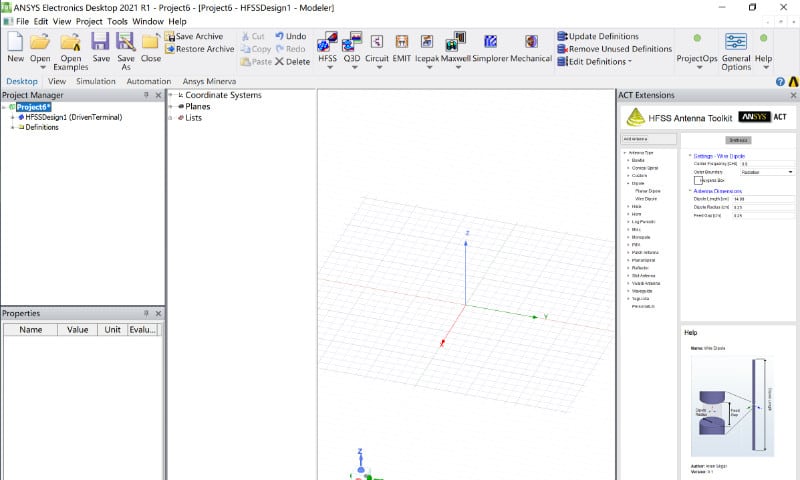The image size is (800, 480).
Task: Pin the Properties panel
Action: tap(146, 313)
